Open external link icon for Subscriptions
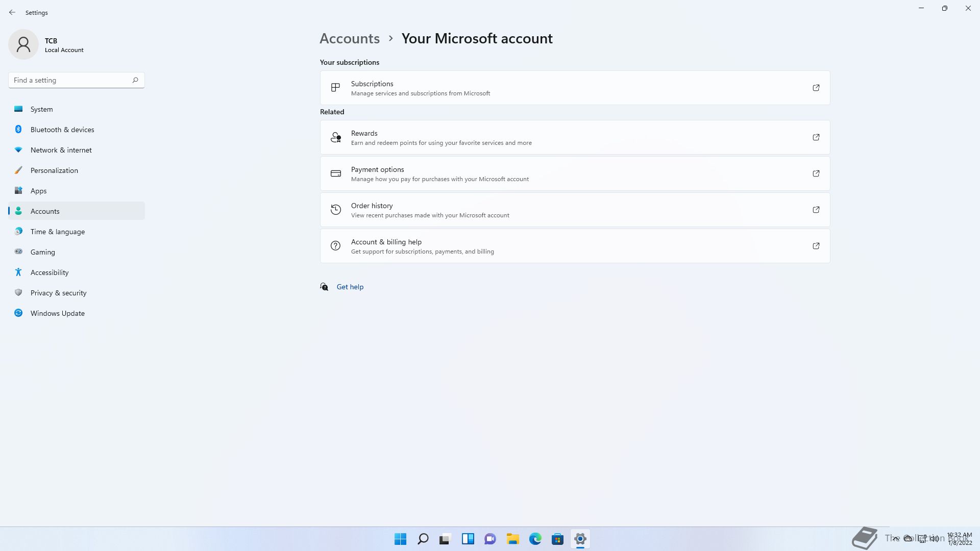Viewport: 980px width, 551px height. pyautogui.click(x=816, y=88)
